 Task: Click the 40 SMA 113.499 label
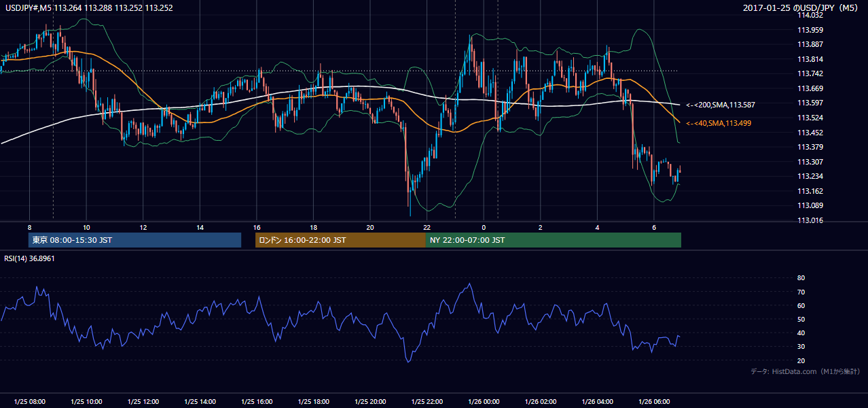(718, 123)
